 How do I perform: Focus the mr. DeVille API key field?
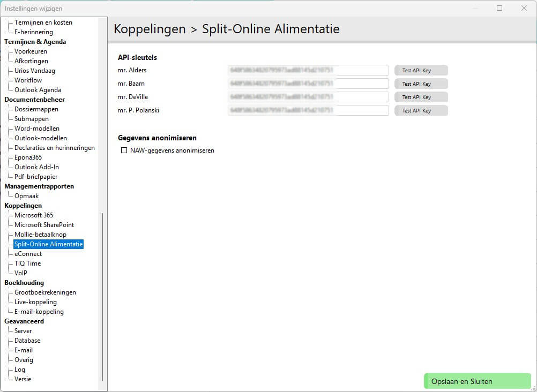(308, 97)
